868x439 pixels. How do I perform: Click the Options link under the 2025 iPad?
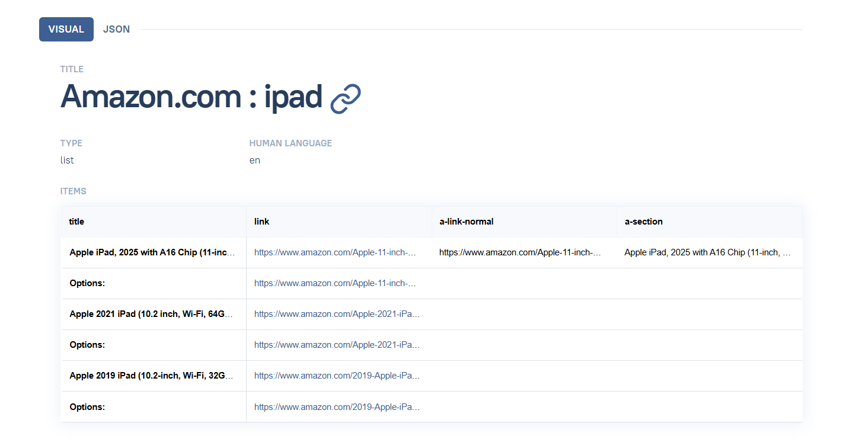point(335,283)
